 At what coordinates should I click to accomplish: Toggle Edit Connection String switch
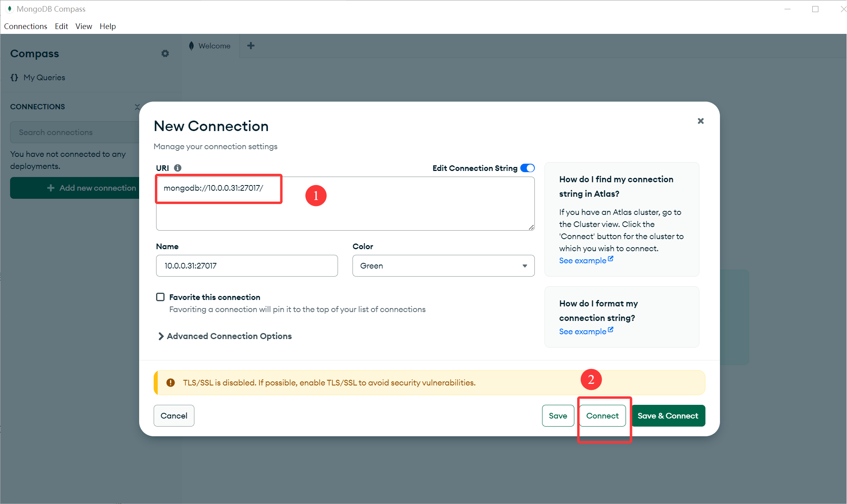click(527, 168)
